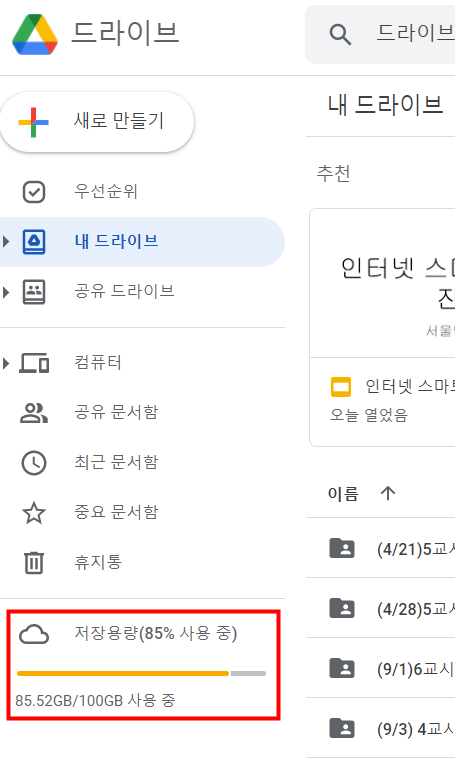Click the 휴지통 trash icon
Image resolution: width=455 pixels, height=767 pixels.
[x=34, y=563]
